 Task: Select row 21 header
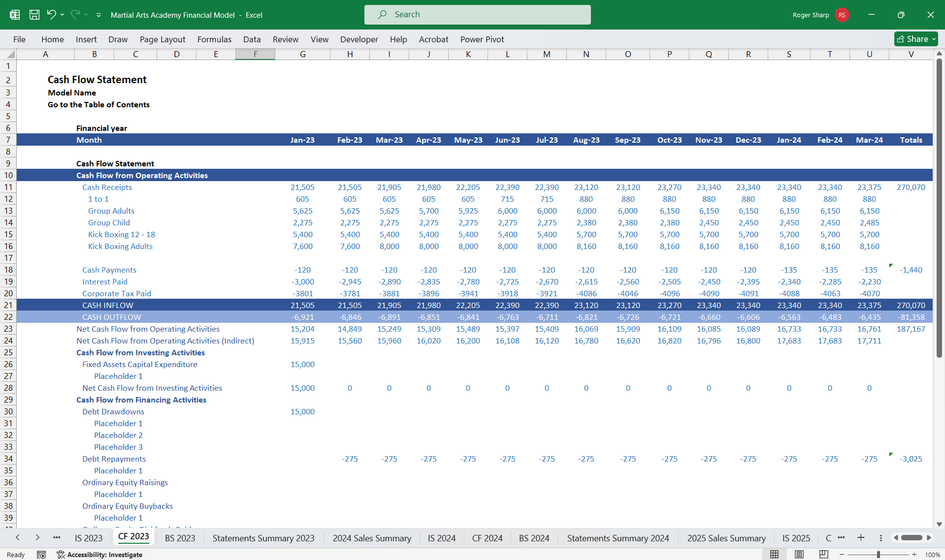(x=8, y=305)
